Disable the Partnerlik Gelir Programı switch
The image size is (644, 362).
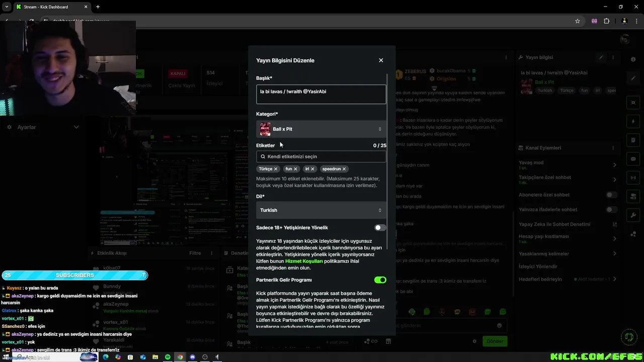380,280
